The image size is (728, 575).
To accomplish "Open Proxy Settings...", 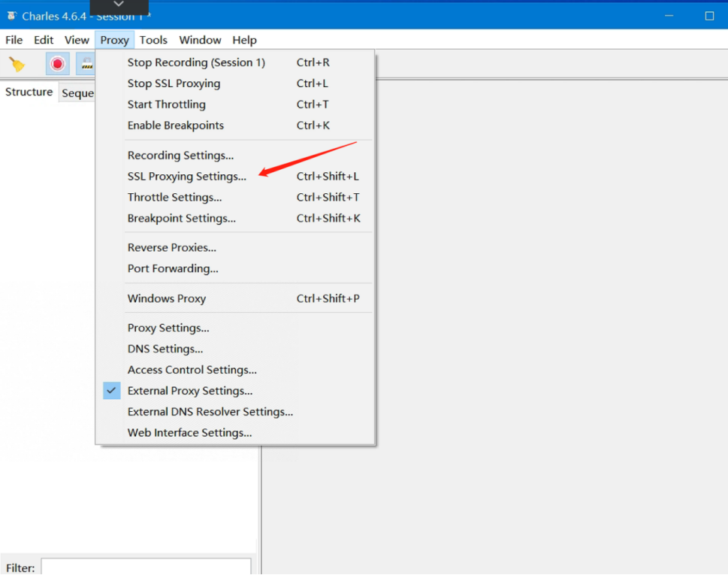I will pyautogui.click(x=235, y=328).
